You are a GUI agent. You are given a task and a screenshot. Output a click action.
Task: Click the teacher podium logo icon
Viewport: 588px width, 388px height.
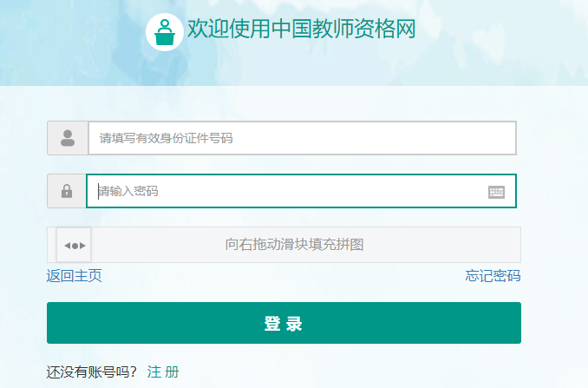(164, 32)
